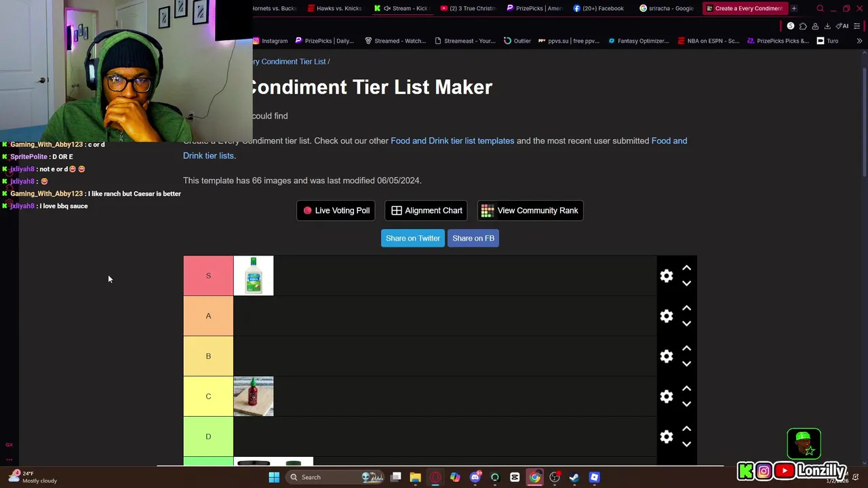Image resolution: width=868 pixels, height=488 pixels.
Task: Share tier list on Twitter
Action: click(x=412, y=238)
